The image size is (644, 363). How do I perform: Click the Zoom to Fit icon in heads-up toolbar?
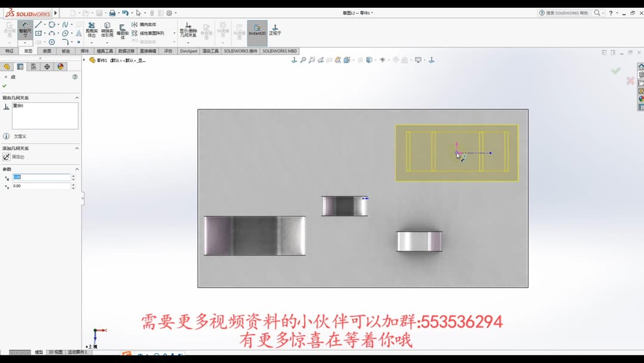[303, 60]
